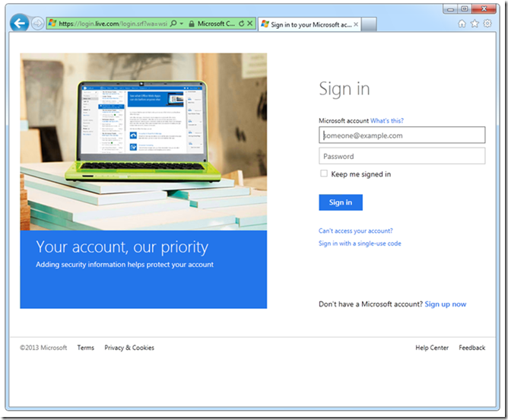Open the Help Center footer link
Viewport: 508px width, 420px height.
pos(432,348)
